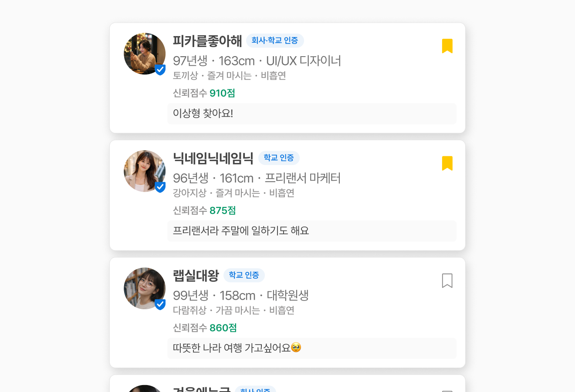Open the 회사 인증 badge on the bottom card
The width and height of the screenshot is (575, 392).
256,390
